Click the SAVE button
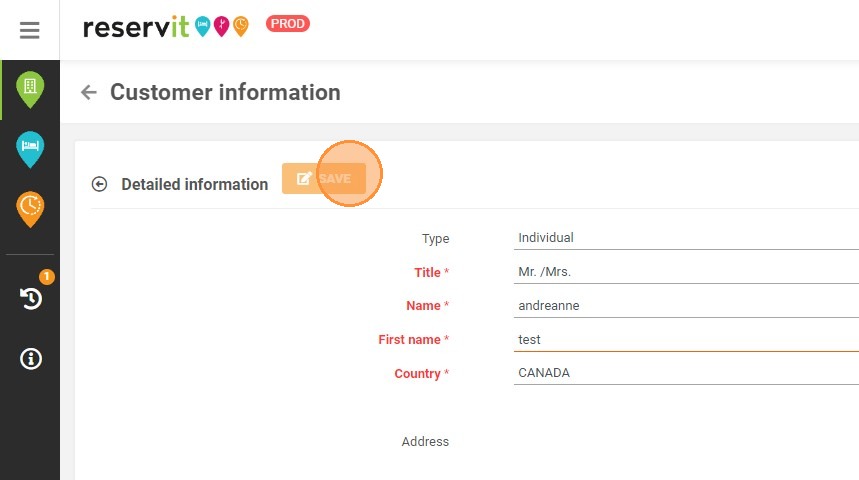 (324, 178)
